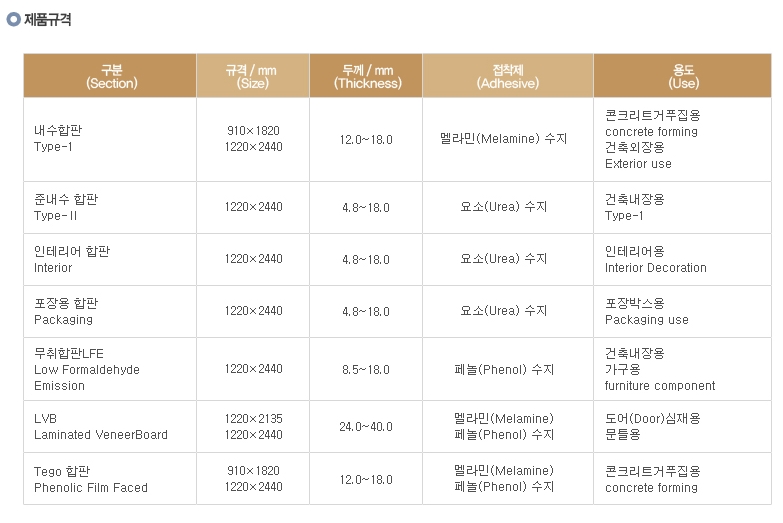783x523 pixels.
Task: Click the bullet icon beside 제품규격
Action: click(x=13, y=19)
